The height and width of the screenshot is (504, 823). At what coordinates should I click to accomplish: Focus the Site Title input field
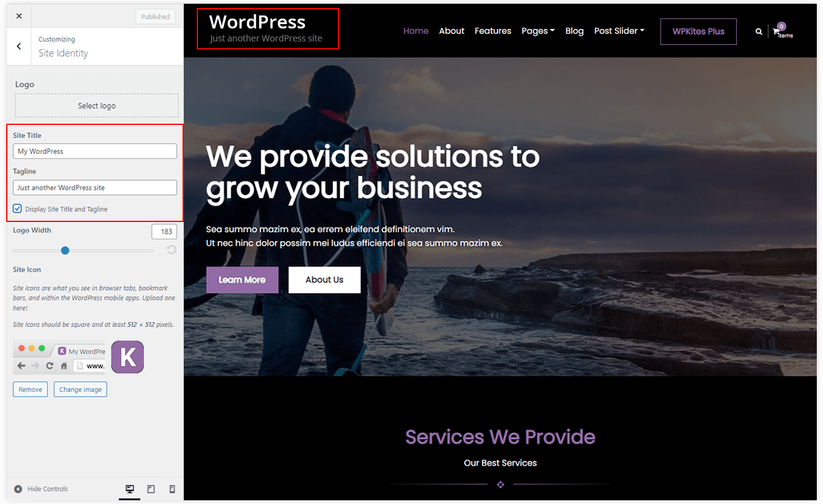[95, 151]
